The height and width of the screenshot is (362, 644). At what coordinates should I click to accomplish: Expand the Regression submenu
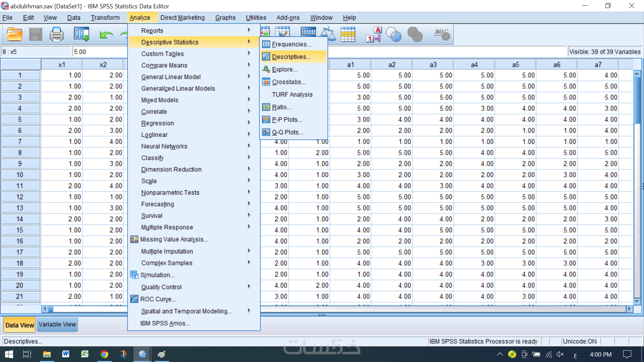[157, 123]
